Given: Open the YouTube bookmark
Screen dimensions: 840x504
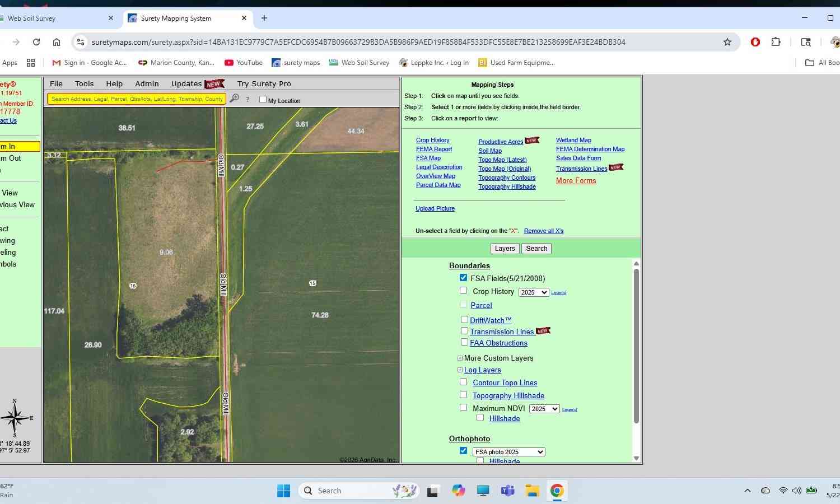Looking at the screenshot, I should point(244,63).
